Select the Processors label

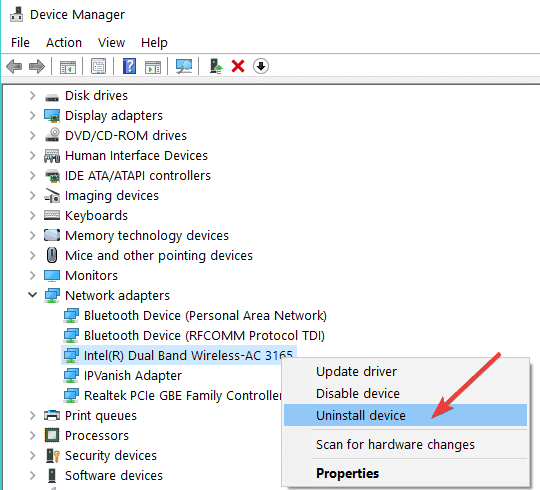point(97,436)
